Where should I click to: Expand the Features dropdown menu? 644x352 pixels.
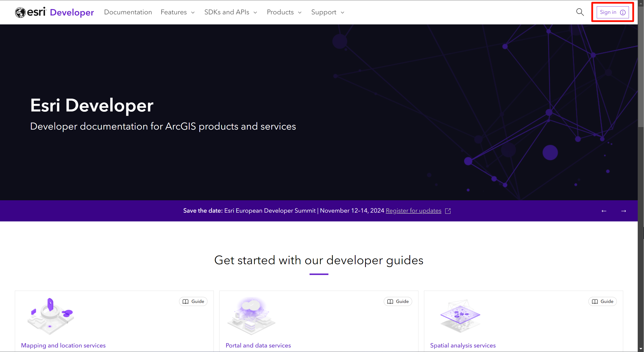tap(178, 12)
